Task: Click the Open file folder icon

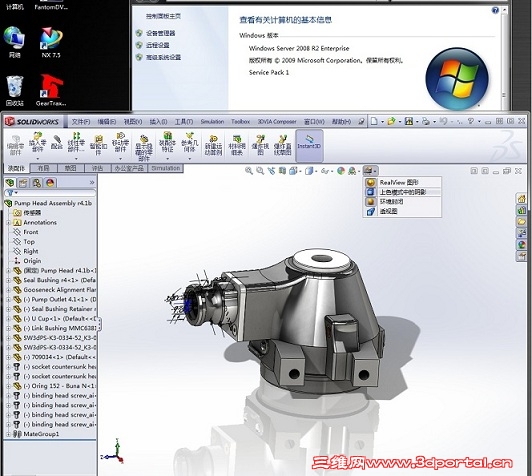Action: [x=391, y=121]
